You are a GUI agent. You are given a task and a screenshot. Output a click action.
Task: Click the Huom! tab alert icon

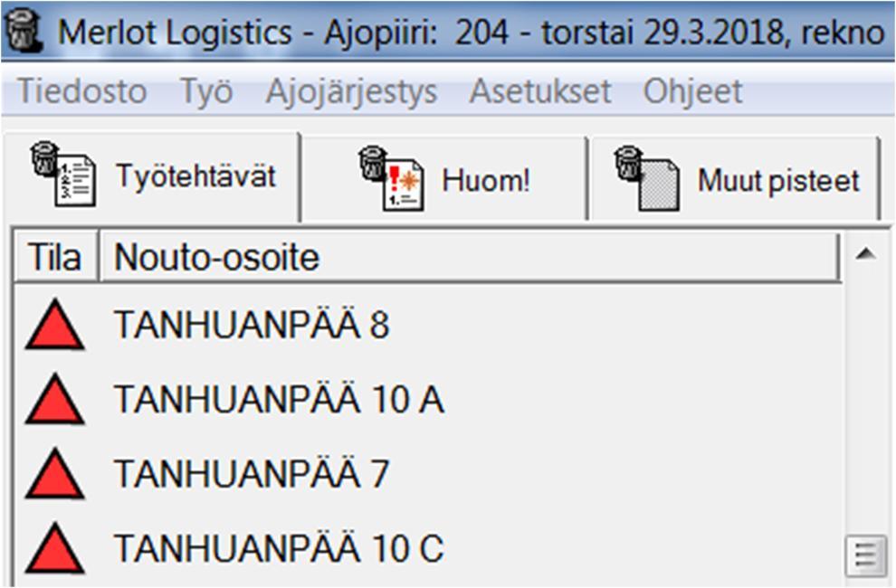[x=390, y=179]
